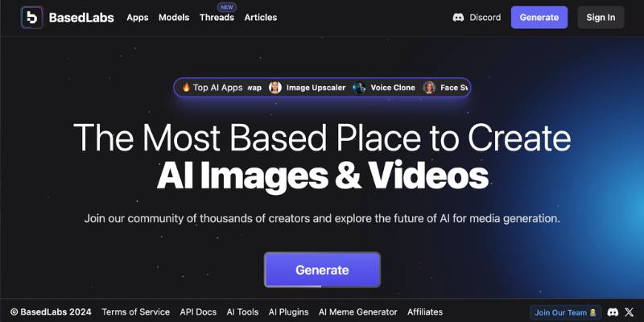The height and width of the screenshot is (322, 644).
Task: Select Voice Clone in Top AI Apps
Action: pos(393,88)
